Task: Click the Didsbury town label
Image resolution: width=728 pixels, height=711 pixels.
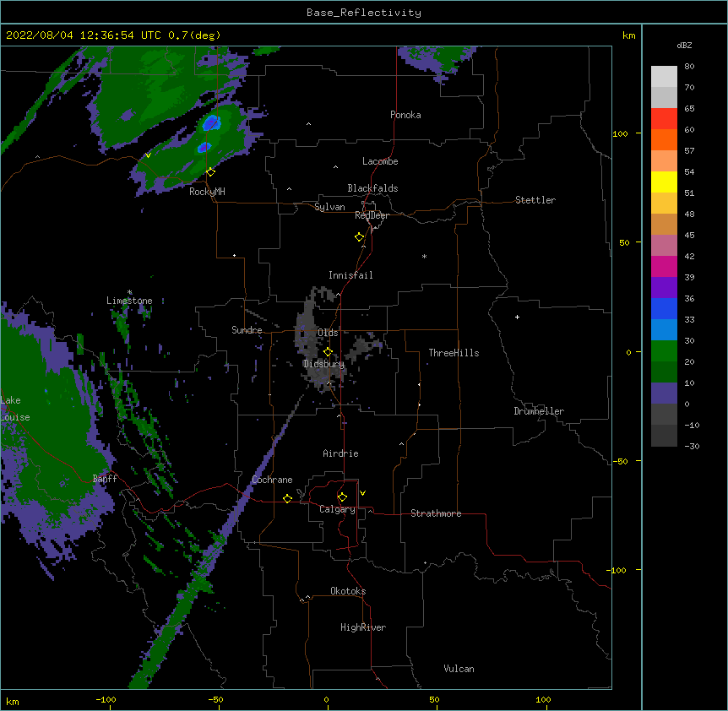Action: (323, 364)
